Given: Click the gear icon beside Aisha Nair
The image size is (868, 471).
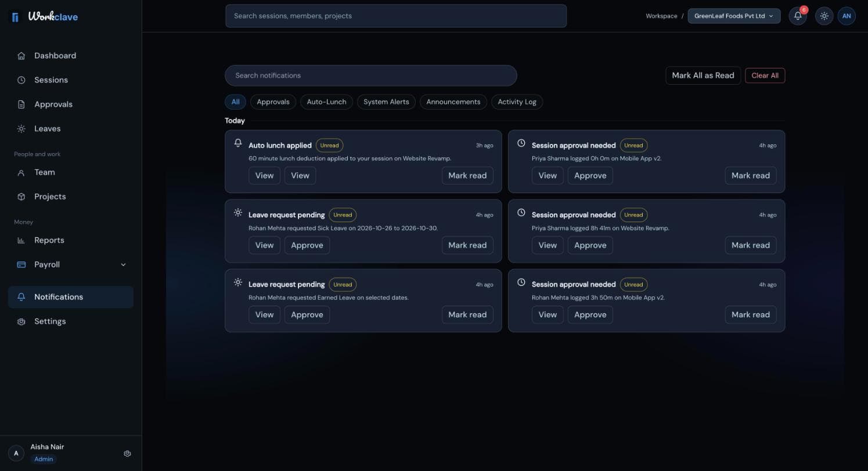Looking at the screenshot, I should pos(128,454).
